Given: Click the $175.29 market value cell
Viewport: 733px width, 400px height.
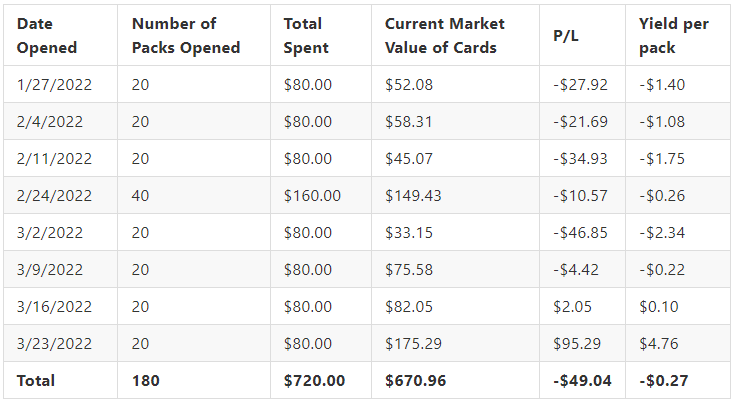Looking at the screenshot, I should point(413,343).
